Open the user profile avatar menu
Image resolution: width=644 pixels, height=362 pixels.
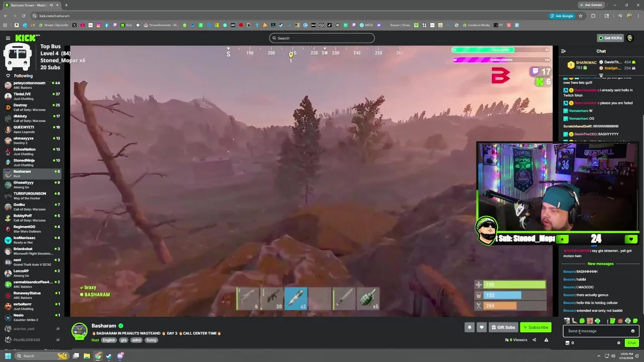[630, 38]
